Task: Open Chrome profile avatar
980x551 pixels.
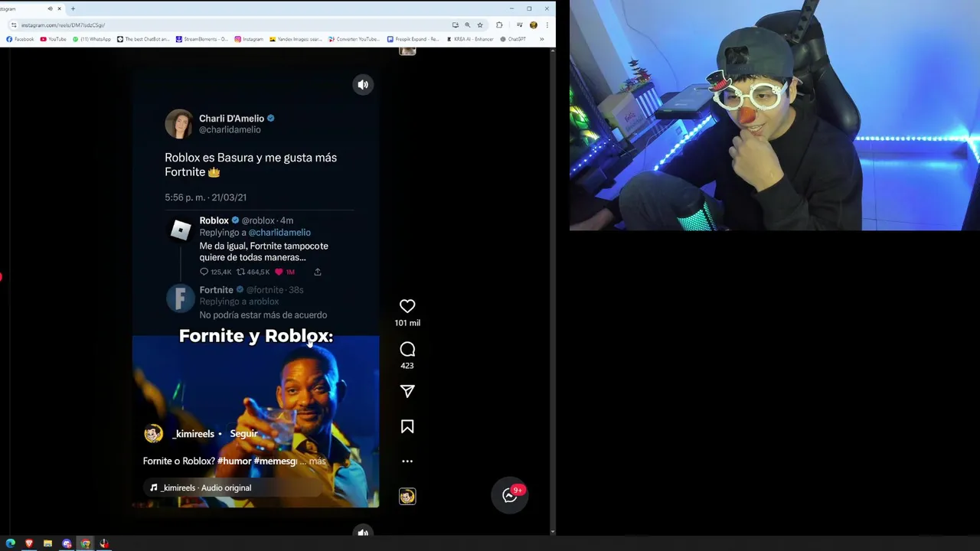Action: (x=534, y=24)
